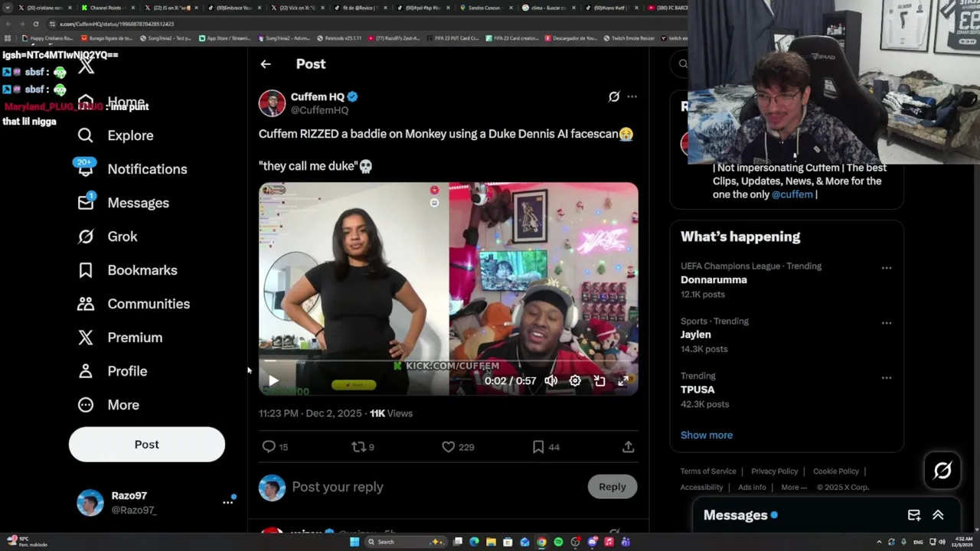Open the footer More link

[x=794, y=487]
